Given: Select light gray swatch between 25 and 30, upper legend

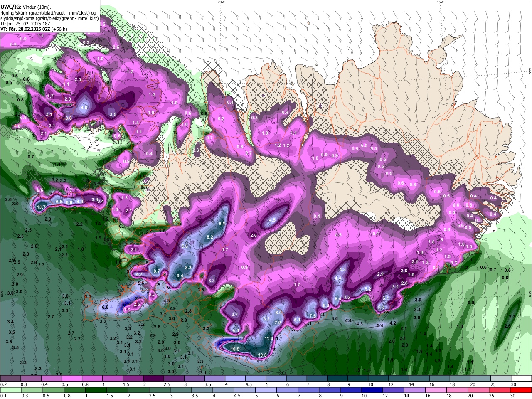Looking at the screenshot, I should pos(501,379).
